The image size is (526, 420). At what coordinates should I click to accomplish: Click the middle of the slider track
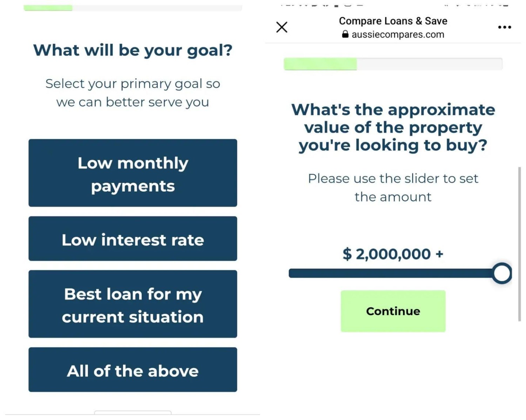391,273
